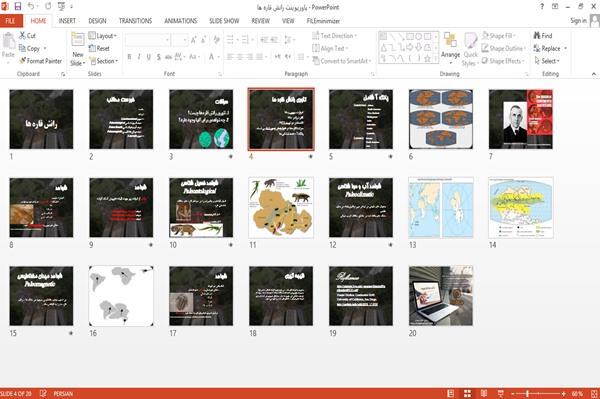Toggle text Shadow formatting

click(x=158, y=57)
